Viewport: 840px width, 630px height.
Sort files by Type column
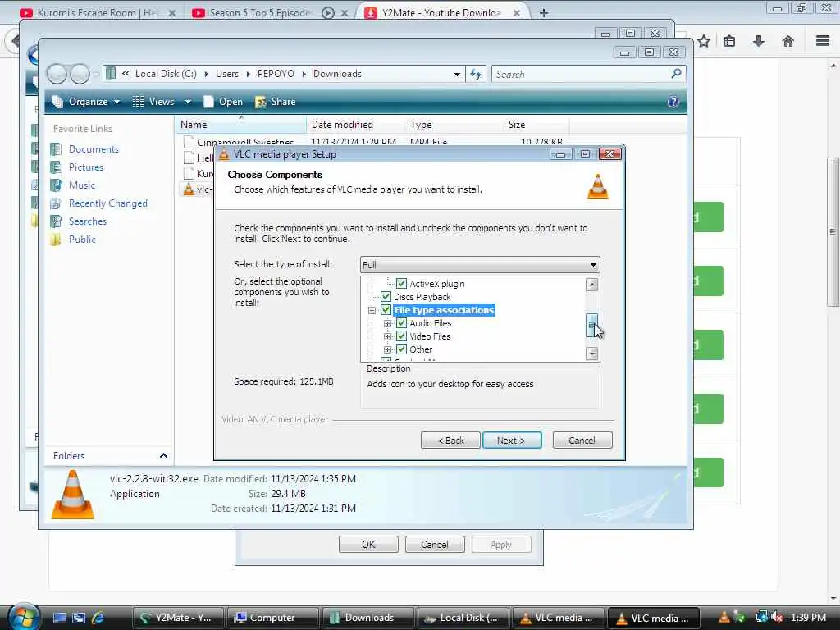[454, 125]
